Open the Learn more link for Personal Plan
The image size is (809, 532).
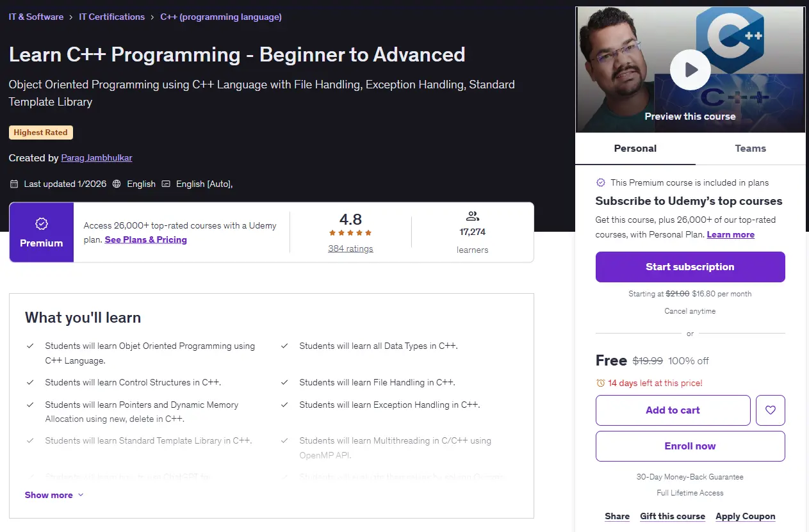[x=731, y=234]
